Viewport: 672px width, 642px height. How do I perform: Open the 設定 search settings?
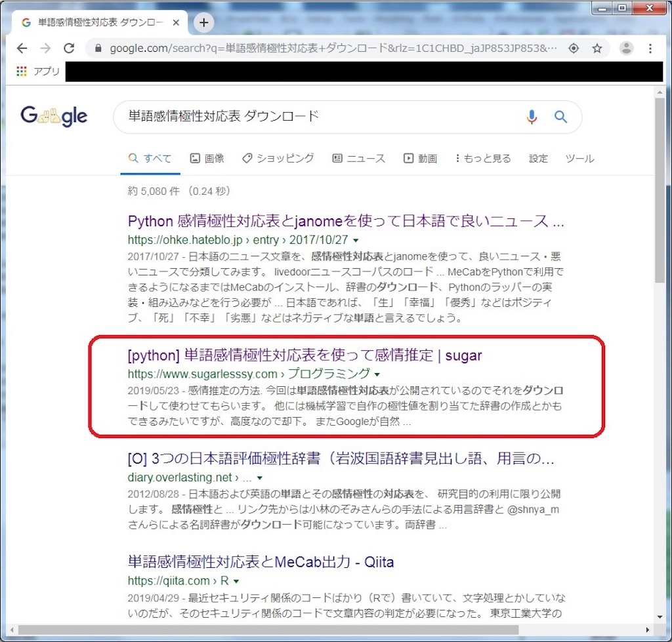(x=538, y=159)
